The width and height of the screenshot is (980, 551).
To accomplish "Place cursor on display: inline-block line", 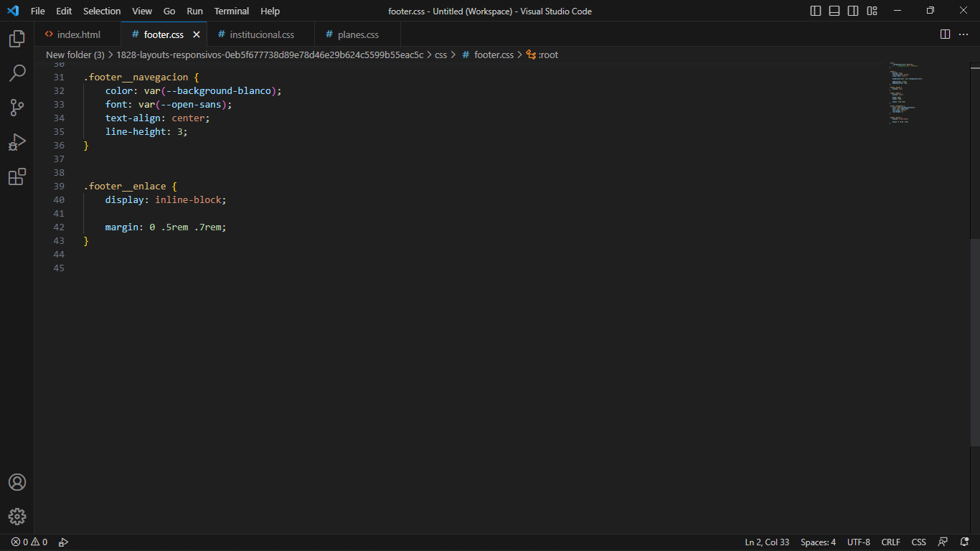I will pos(166,199).
